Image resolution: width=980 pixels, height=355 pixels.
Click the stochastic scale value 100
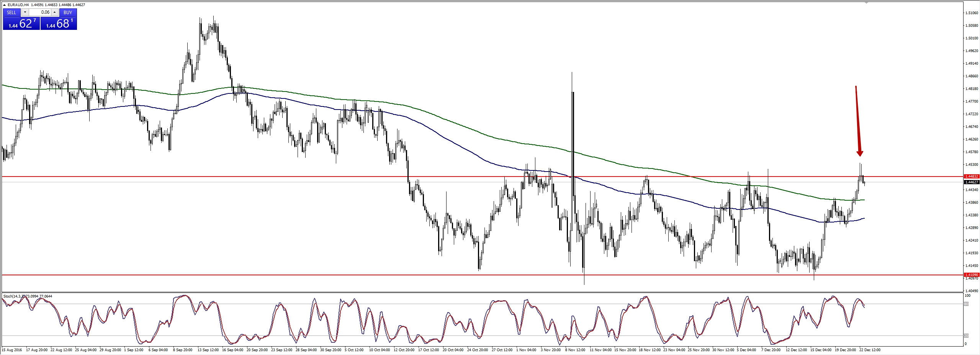click(967, 296)
